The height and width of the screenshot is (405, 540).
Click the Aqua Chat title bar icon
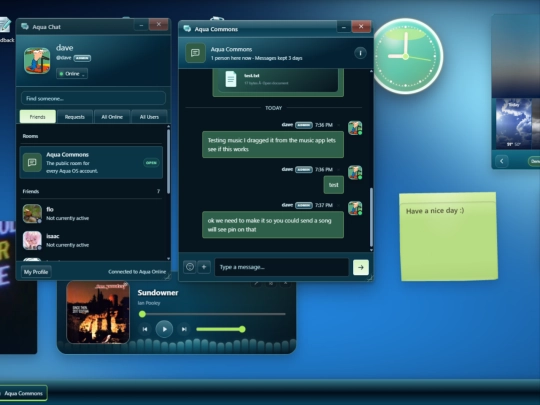[x=25, y=27]
